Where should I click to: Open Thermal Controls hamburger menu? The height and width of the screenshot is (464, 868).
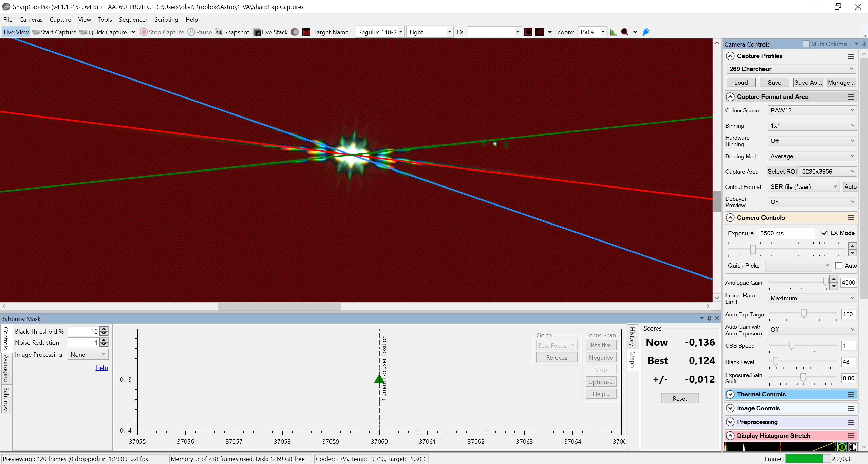pyautogui.click(x=851, y=394)
